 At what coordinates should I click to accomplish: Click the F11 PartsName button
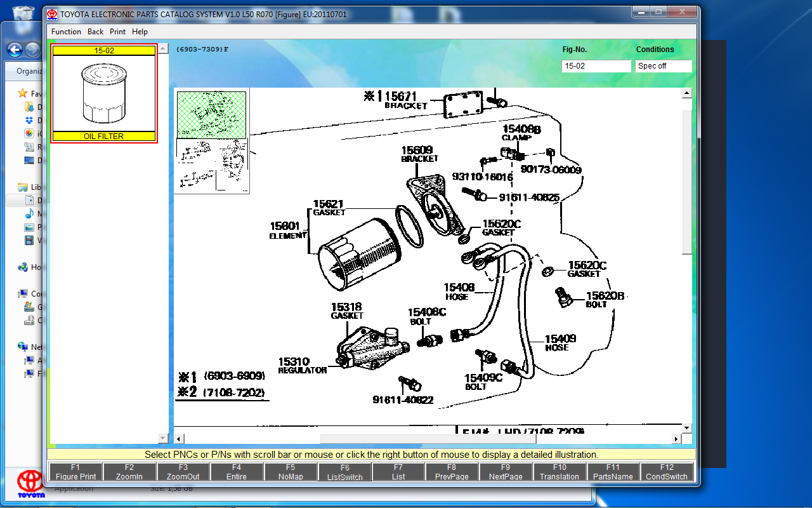tap(613, 472)
